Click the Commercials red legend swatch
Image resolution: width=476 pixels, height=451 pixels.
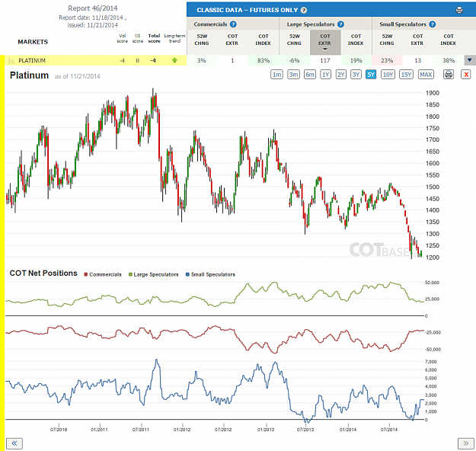pyautogui.click(x=86, y=274)
